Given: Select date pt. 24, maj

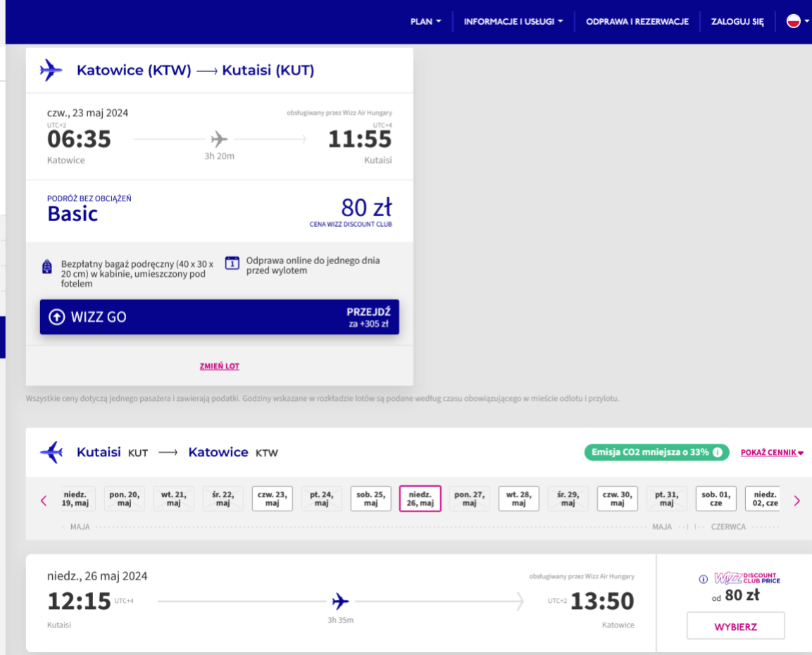Looking at the screenshot, I should pos(322,499).
